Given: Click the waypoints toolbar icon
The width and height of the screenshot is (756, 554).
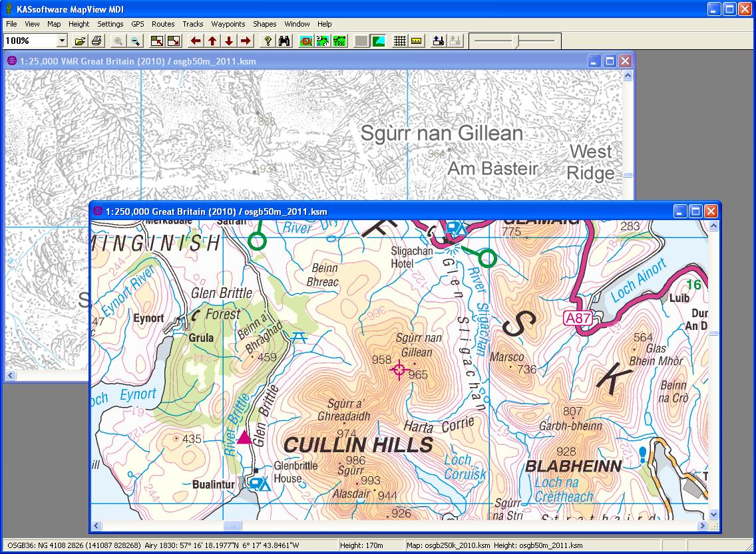Looking at the screenshot, I should 305,41.
